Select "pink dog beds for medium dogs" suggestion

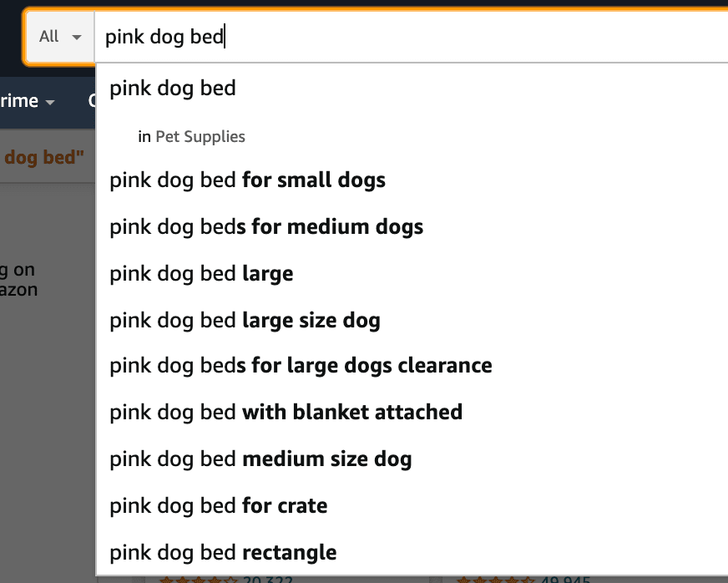(x=266, y=226)
